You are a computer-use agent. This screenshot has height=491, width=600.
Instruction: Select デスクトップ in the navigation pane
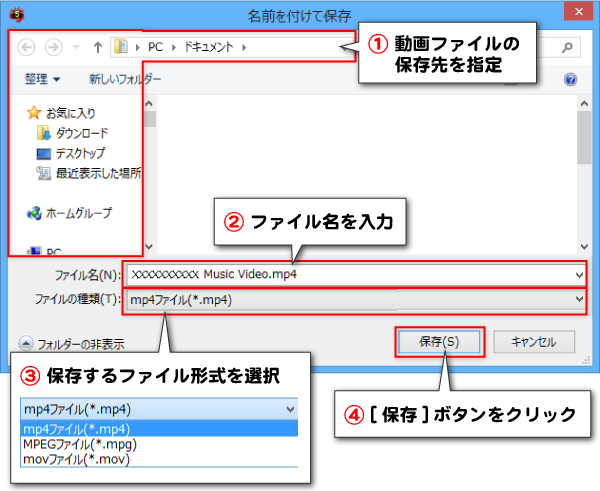(79, 153)
